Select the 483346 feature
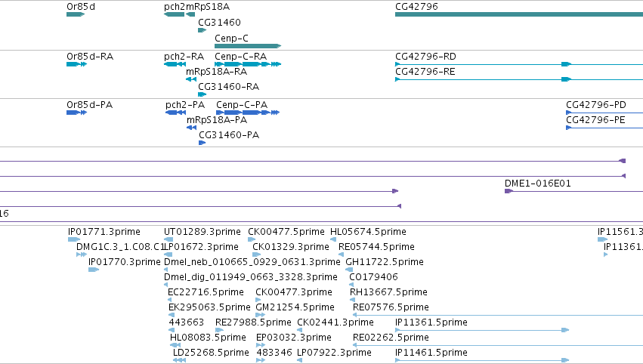The height and width of the screenshot is (364, 643). point(261,360)
